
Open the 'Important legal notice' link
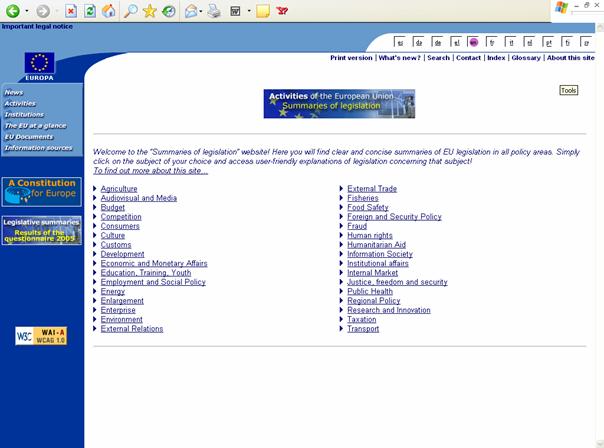tap(37, 26)
